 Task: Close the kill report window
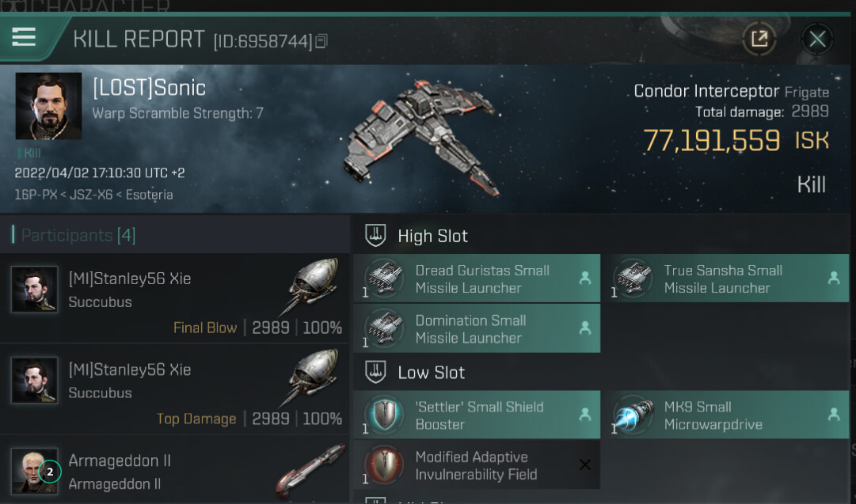click(x=816, y=39)
